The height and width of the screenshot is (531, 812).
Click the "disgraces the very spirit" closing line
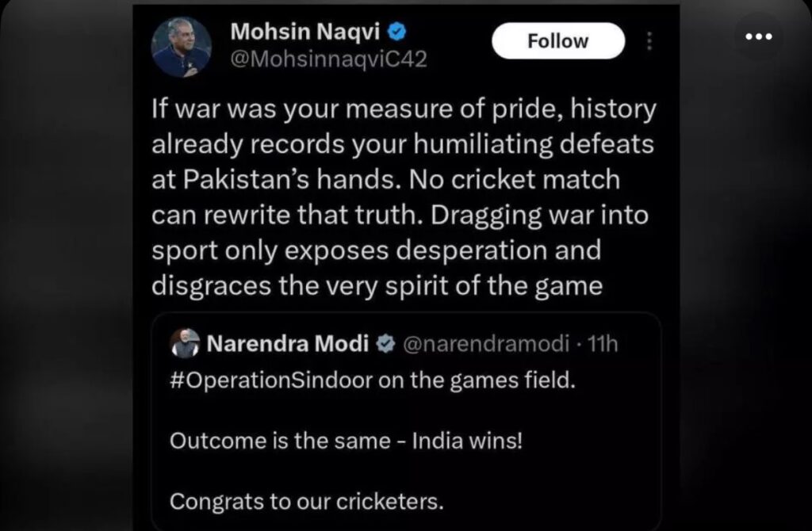click(376, 285)
